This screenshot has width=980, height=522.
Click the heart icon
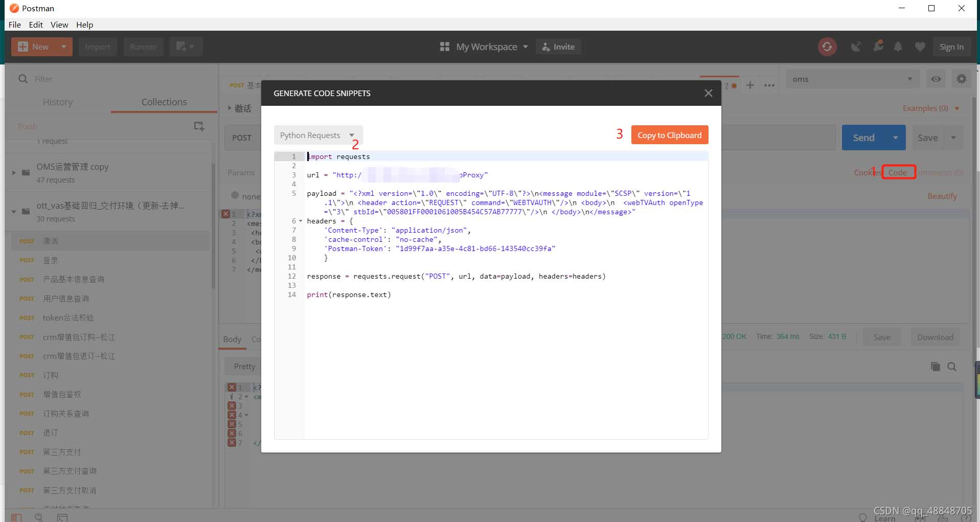(920, 47)
